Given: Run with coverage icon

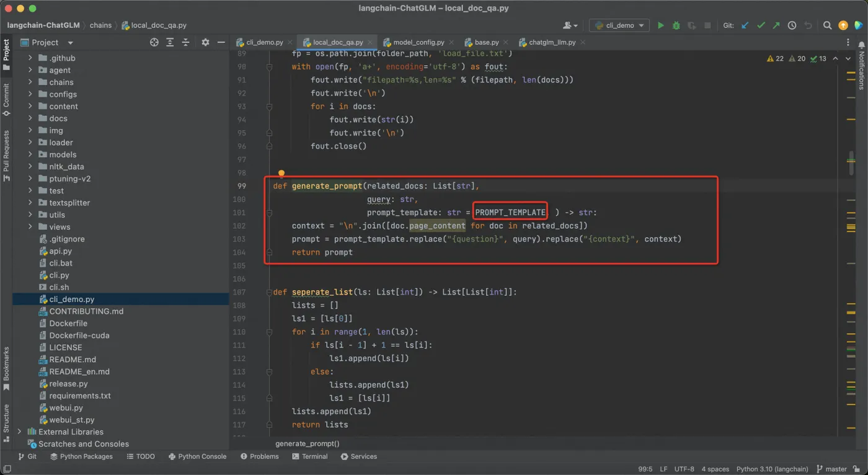Looking at the screenshot, I should pyautogui.click(x=691, y=25).
